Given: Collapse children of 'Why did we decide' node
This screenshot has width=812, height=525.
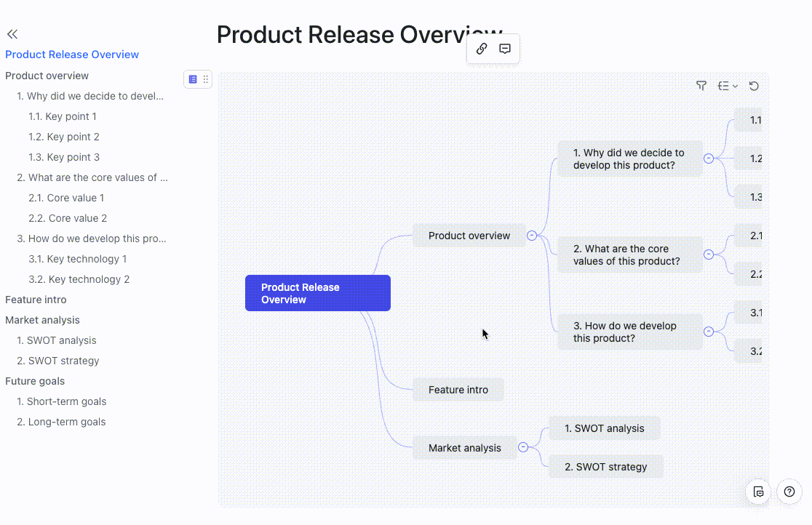Looking at the screenshot, I should 709,159.
